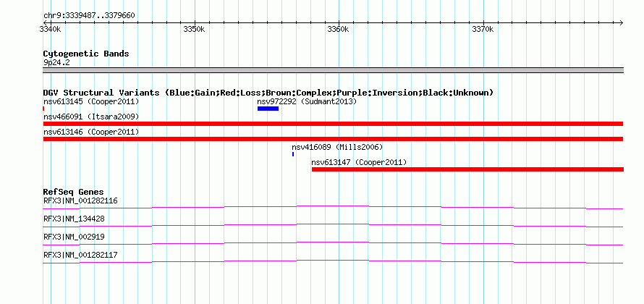Viewport: 644px width, 304px height.
Task: Click the RFX3|NM_134428 gene label
Action: [74, 219]
